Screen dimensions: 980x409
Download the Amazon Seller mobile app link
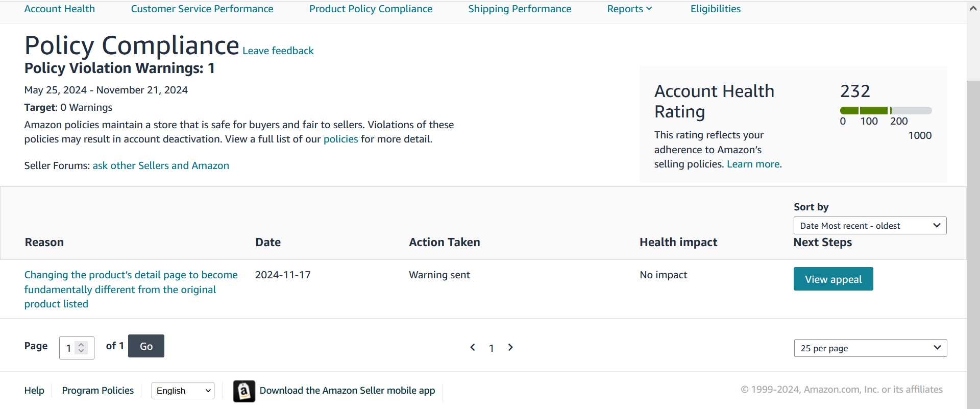coord(348,390)
